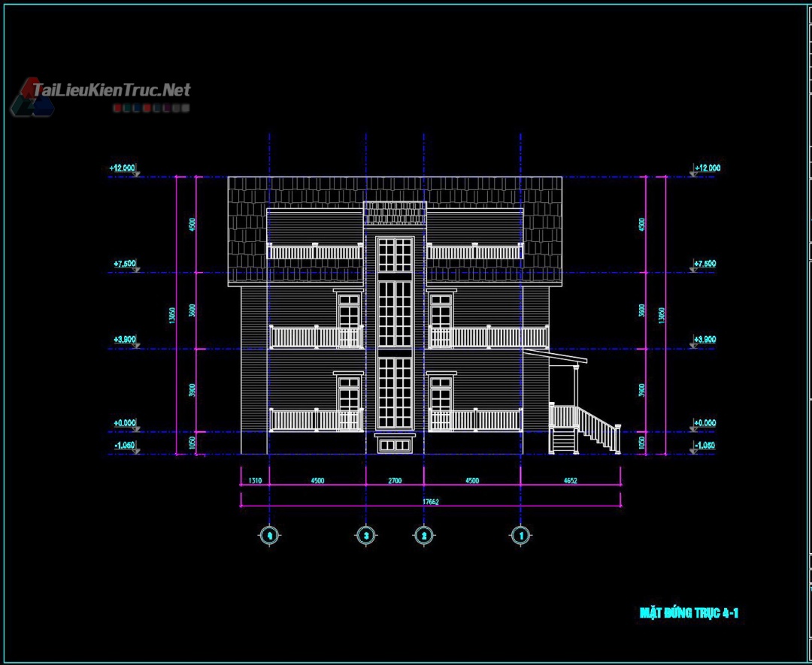
Task: Click the 'MẶT ĐỨNG TRỤC 4-1' title text
Action: pyautogui.click(x=689, y=613)
